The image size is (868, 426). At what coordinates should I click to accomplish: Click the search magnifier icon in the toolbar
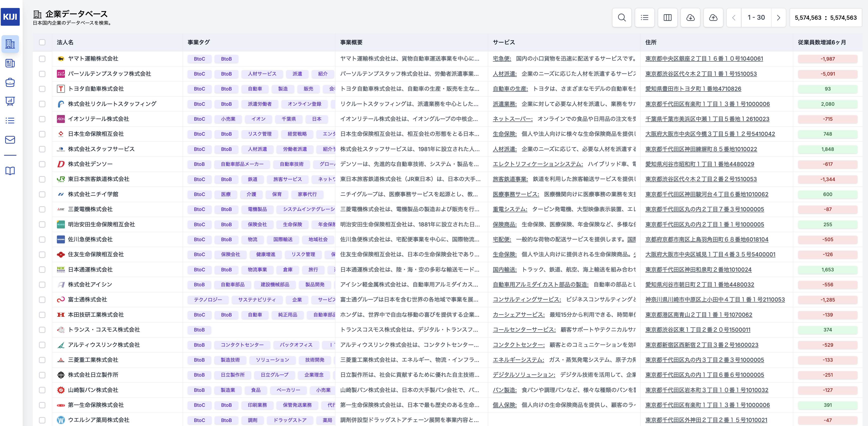pos(622,17)
